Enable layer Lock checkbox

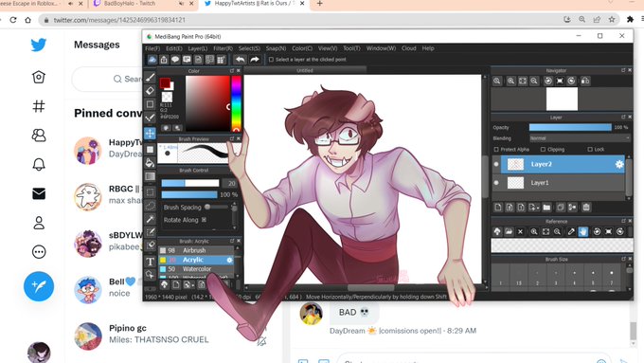pyautogui.click(x=590, y=149)
